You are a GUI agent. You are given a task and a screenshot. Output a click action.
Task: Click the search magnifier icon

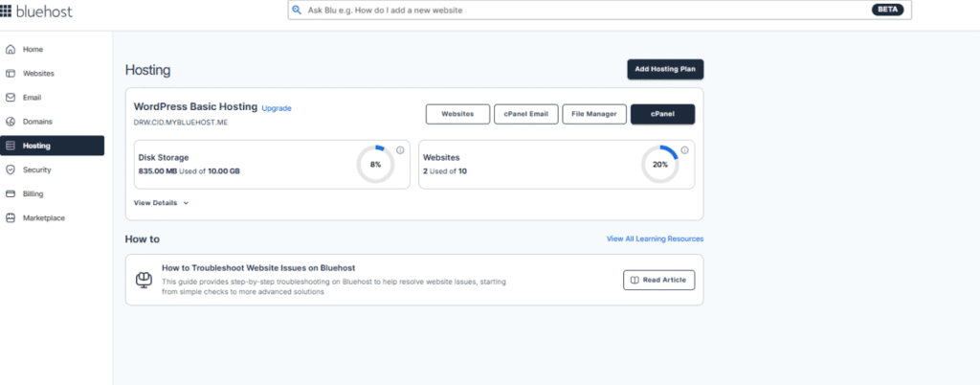point(297,11)
